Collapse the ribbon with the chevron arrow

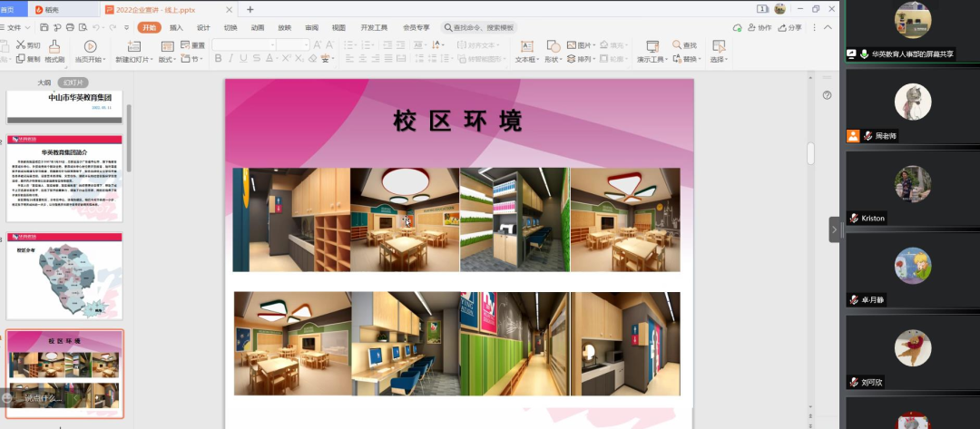pos(828,28)
